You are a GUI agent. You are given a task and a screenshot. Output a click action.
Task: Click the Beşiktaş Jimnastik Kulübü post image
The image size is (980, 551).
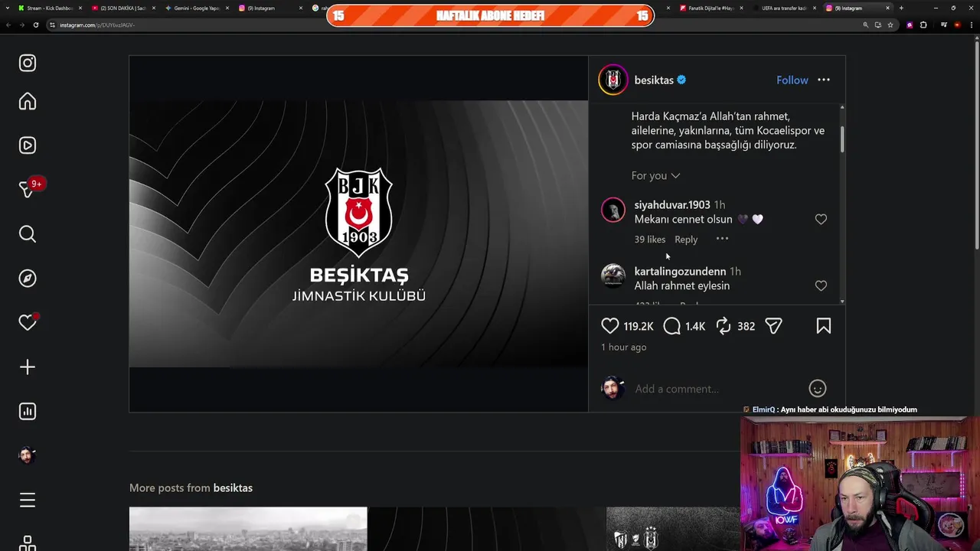[358, 233]
